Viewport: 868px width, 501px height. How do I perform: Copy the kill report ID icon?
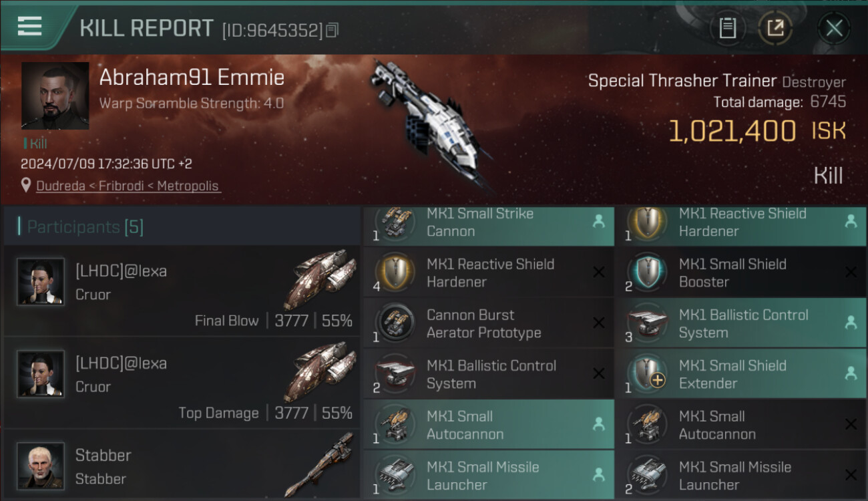coord(333,30)
